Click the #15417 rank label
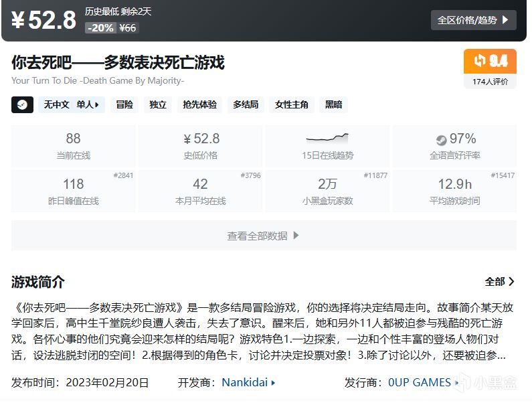 click(503, 175)
